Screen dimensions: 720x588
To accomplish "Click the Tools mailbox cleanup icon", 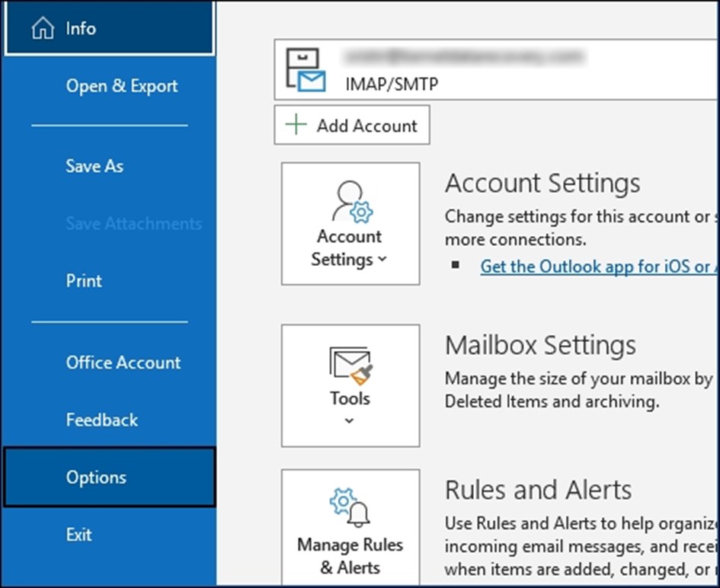I will 350,365.
